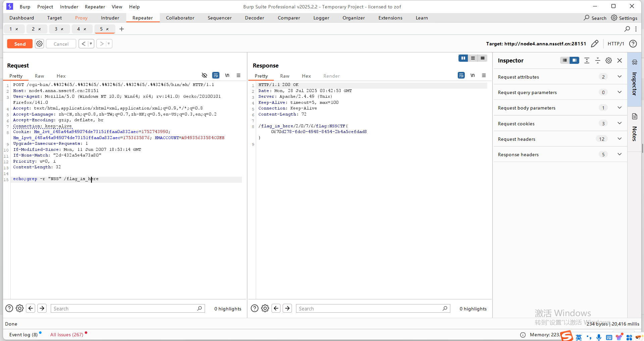644x341 pixels.
Task: Edit target with the pencil icon
Action: 595,44
